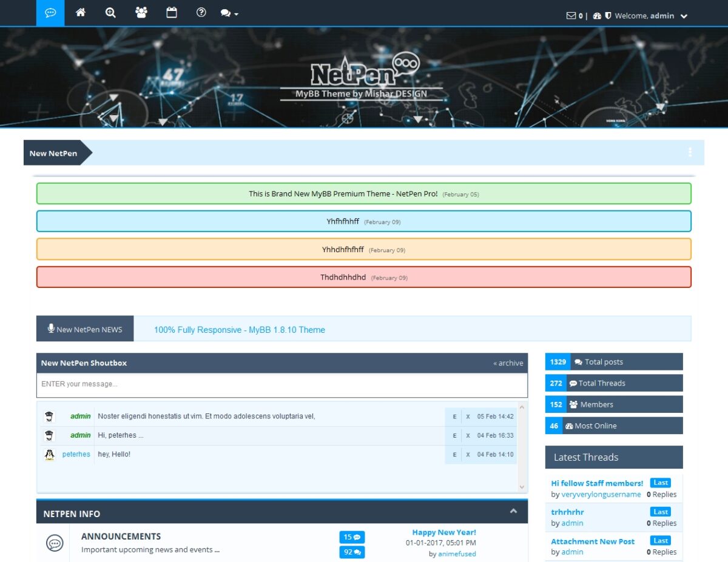The width and height of the screenshot is (728, 562).
Task: Open the Shoutbox icon in the navbar
Action: click(49, 13)
